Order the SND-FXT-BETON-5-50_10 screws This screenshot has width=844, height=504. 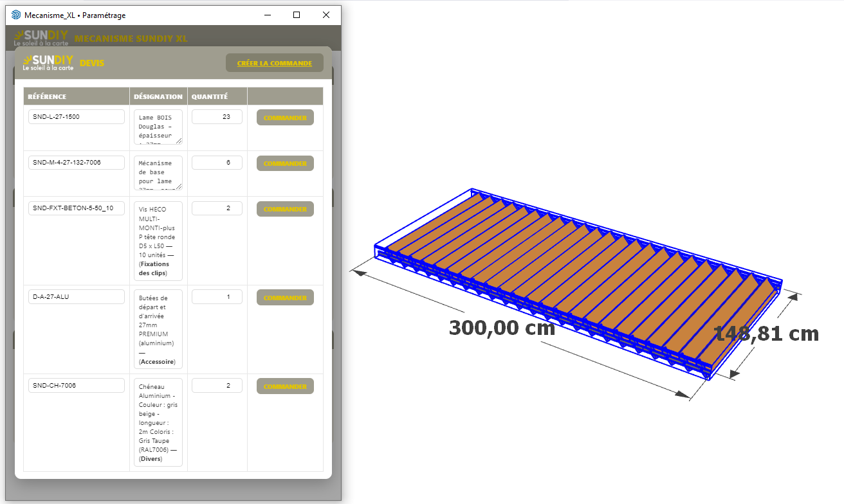pos(285,209)
